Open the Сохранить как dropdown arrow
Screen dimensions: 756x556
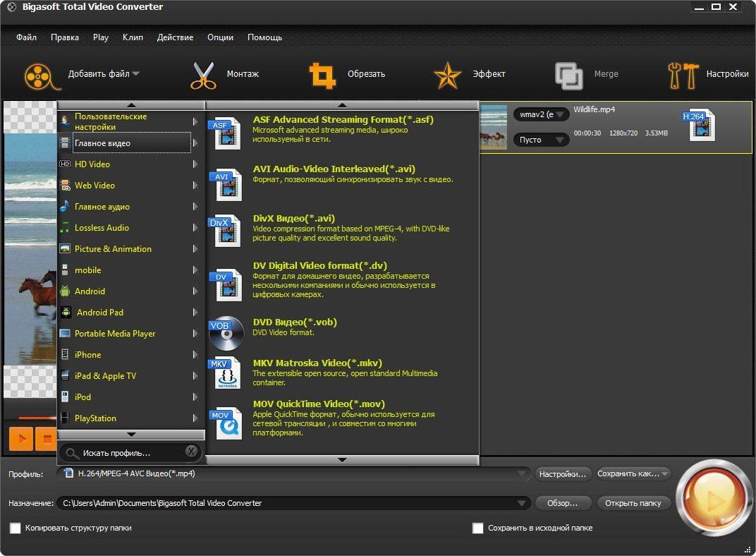tap(665, 474)
